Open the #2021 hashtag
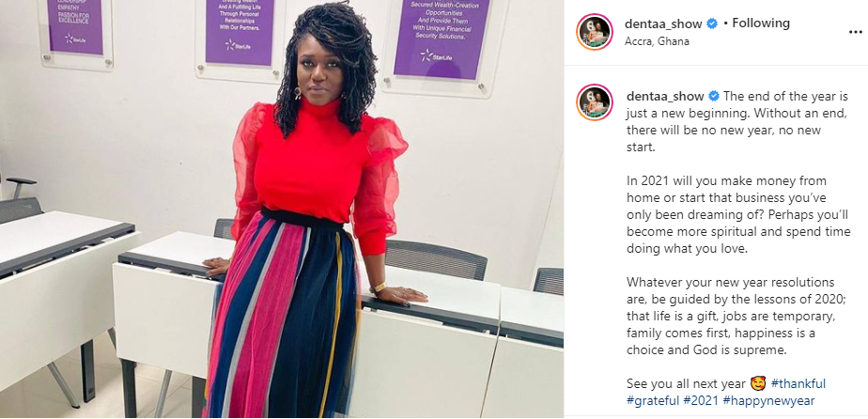 point(700,401)
